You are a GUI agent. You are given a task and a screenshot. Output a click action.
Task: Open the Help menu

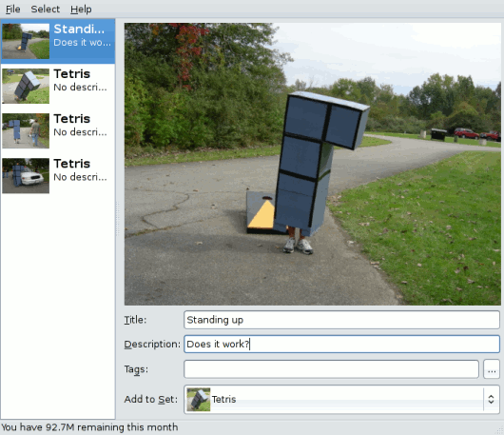click(x=81, y=9)
